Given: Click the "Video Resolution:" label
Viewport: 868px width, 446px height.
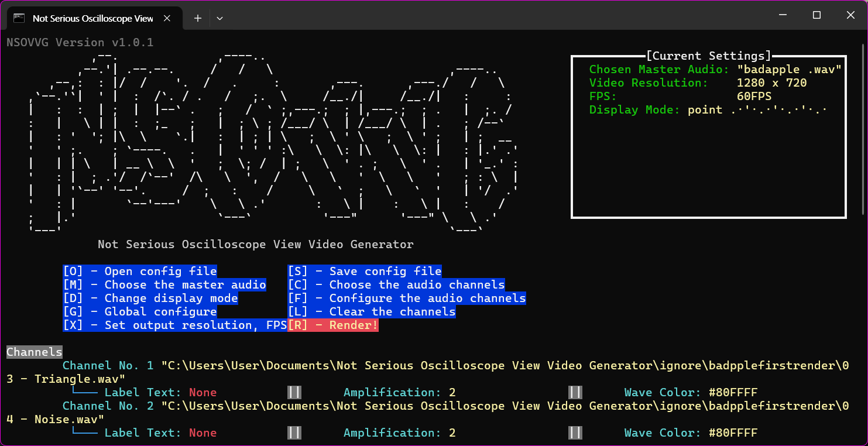Looking at the screenshot, I should coord(649,83).
